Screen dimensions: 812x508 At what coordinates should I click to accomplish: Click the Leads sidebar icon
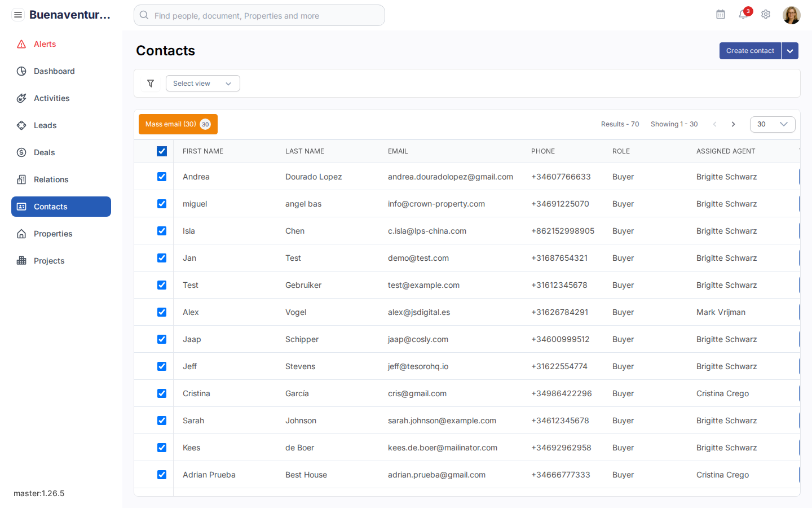21,125
